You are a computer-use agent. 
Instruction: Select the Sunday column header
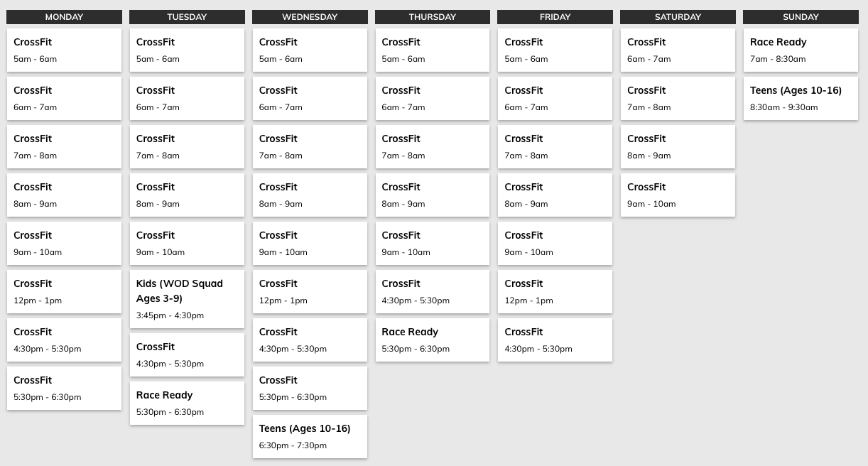coord(801,17)
